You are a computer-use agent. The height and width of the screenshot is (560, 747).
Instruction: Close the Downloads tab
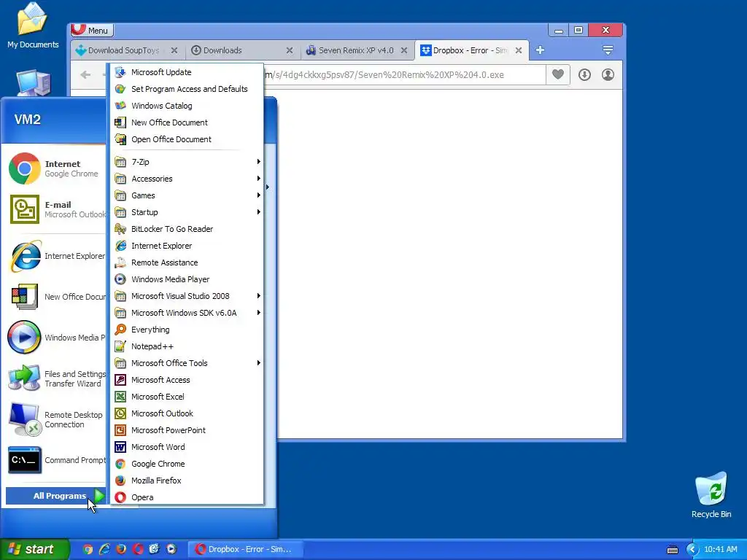tap(289, 50)
